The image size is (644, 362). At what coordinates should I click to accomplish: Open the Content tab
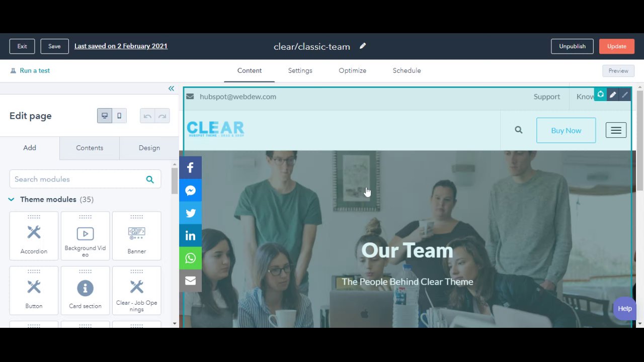click(x=250, y=70)
